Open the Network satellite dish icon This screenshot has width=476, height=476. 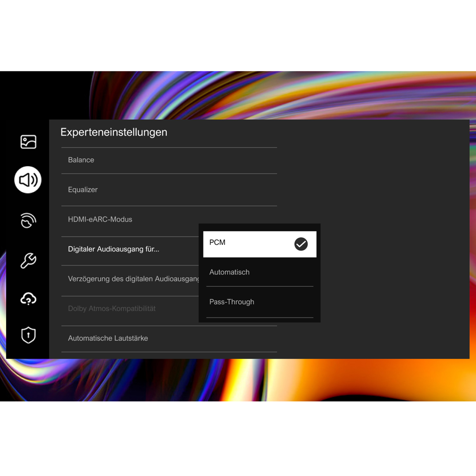click(x=28, y=220)
